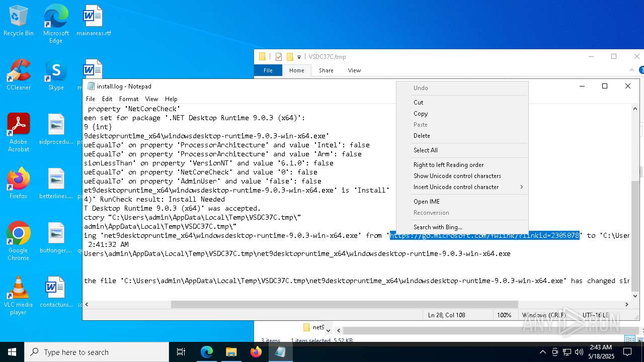Choose Delete from context menu

coord(462,136)
